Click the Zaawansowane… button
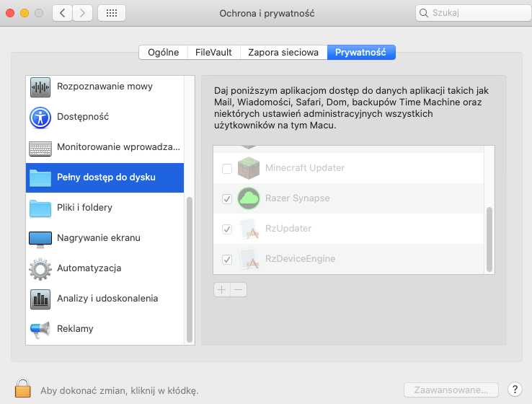532x404 pixels. [x=451, y=390]
